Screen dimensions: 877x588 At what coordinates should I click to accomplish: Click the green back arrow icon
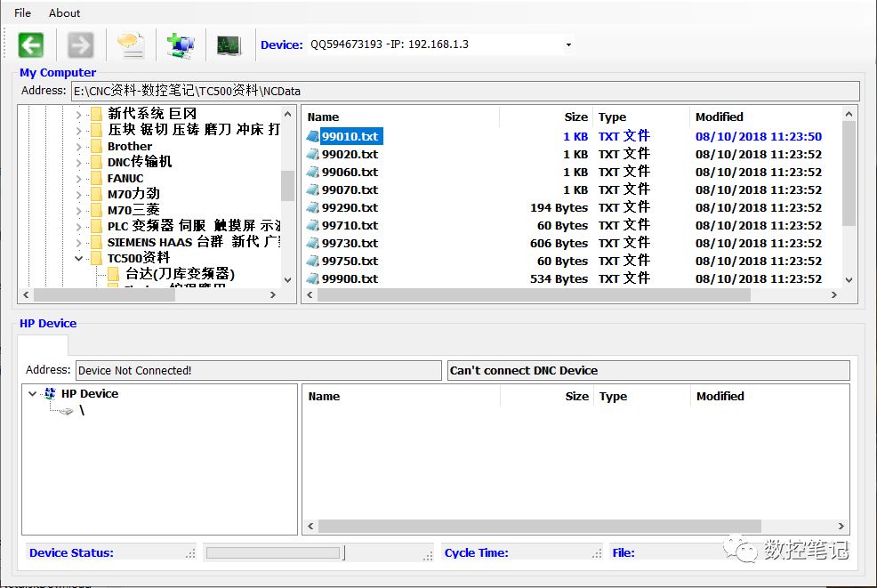[31, 44]
